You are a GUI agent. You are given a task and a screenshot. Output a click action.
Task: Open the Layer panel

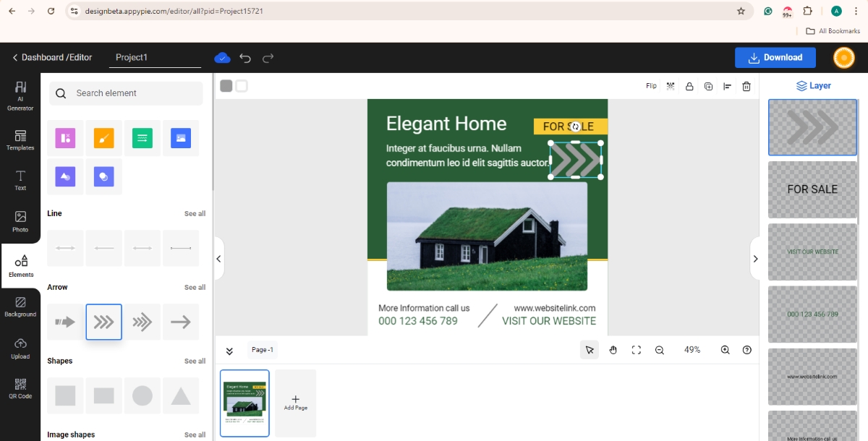[813, 85]
